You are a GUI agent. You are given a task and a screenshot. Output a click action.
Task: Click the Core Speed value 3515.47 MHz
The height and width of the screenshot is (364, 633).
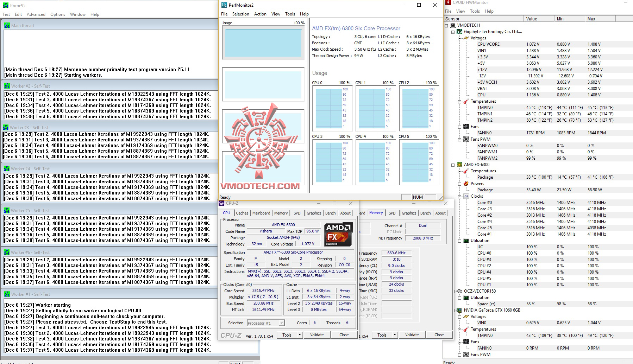(x=263, y=291)
